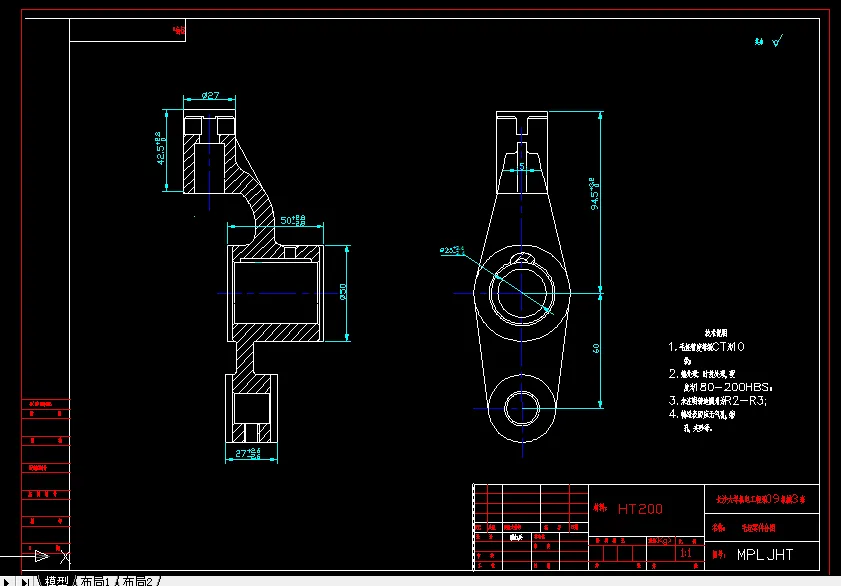Select the (Kg) weight header cell

pyautogui.click(x=660, y=541)
